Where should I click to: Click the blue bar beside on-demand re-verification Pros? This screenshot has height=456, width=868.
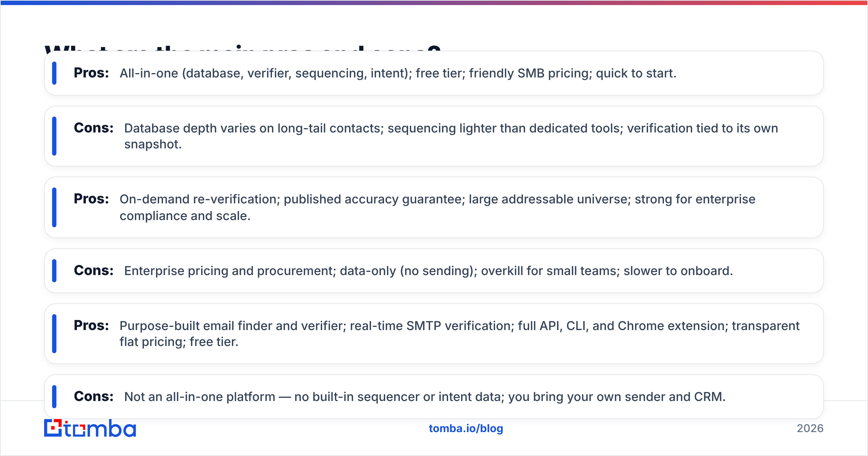coord(54,207)
